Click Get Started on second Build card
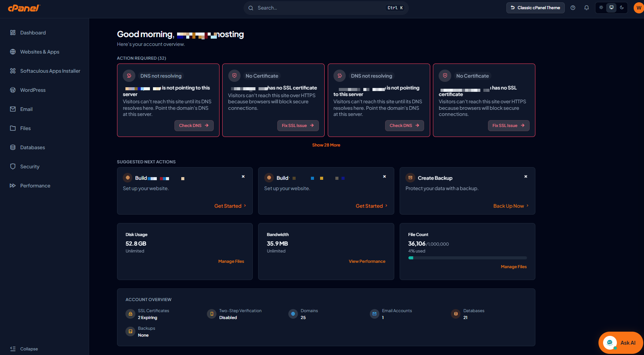Image resolution: width=644 pixels, height=355 pixels. coord(372,206)
